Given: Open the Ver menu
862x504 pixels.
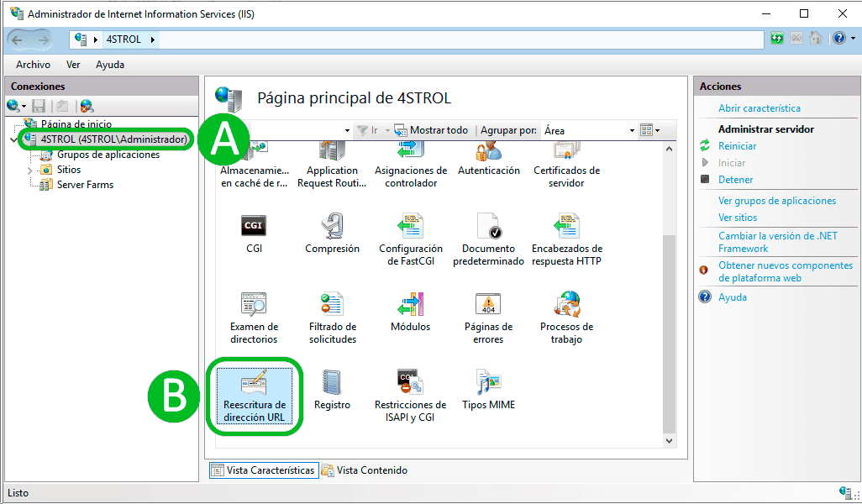Looking at the screenshot, I should pos(73,65).
